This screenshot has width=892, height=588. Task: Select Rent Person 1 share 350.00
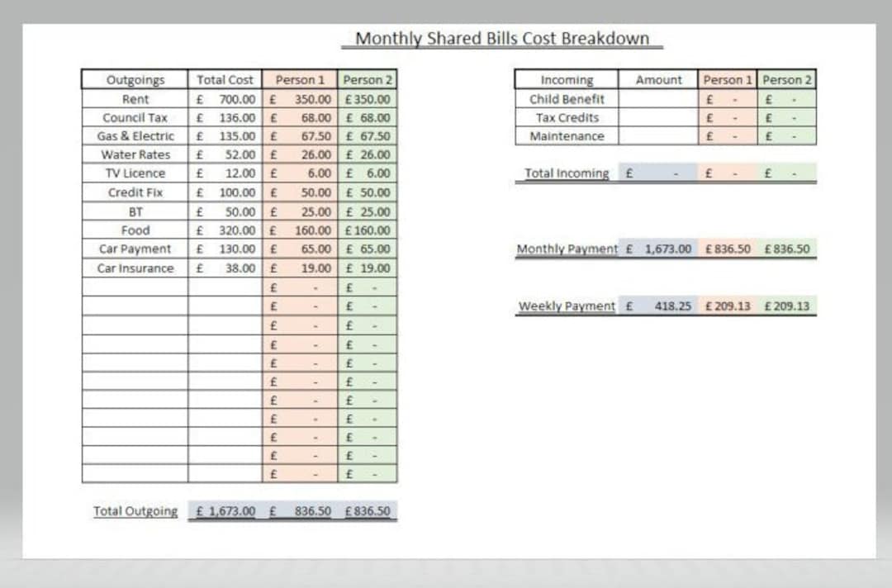(300, 99)
